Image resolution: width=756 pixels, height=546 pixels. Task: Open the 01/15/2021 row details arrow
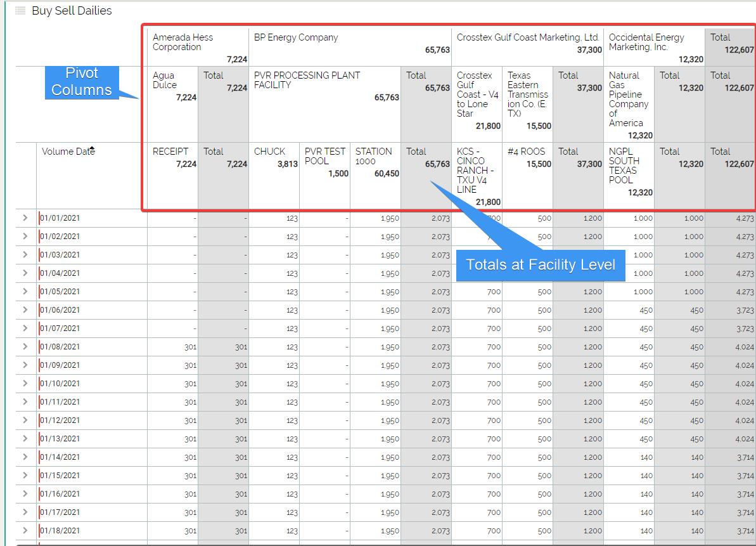point(25,476)
